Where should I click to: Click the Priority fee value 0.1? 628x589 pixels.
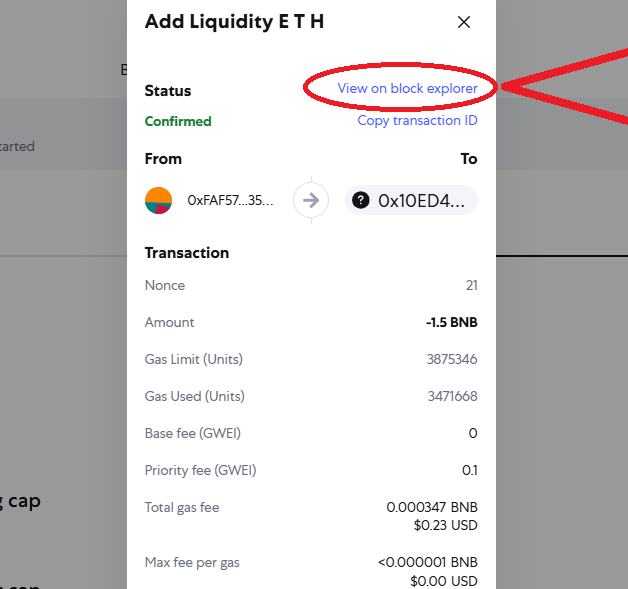tap(470, 470)
